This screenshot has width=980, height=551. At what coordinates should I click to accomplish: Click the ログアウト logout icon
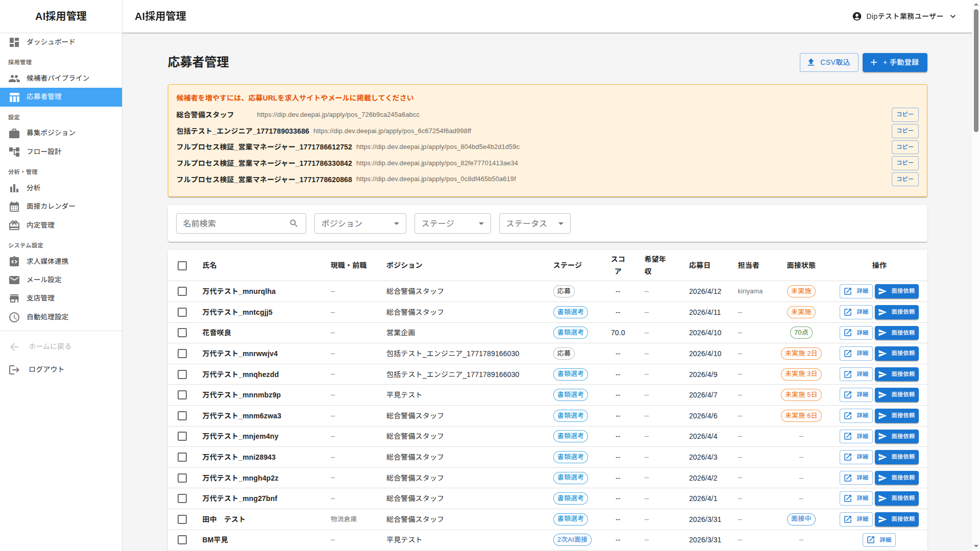coord(14,369)
